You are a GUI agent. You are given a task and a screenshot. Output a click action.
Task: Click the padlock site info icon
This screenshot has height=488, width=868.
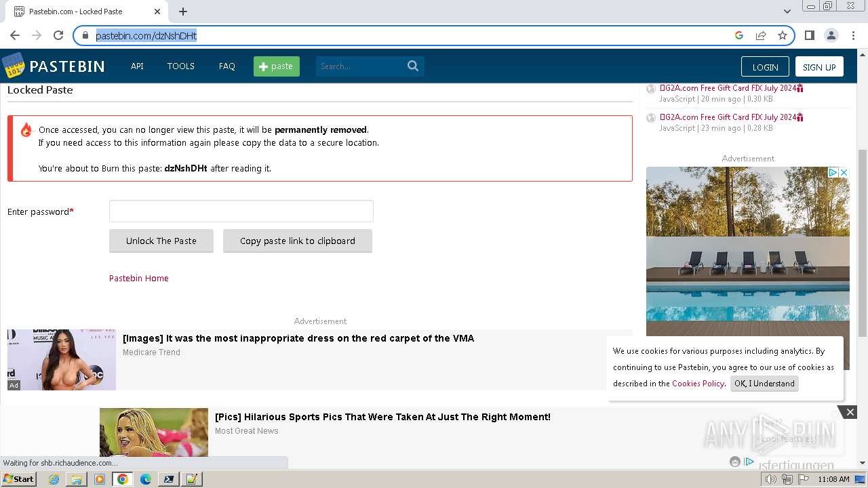point(85,35)
